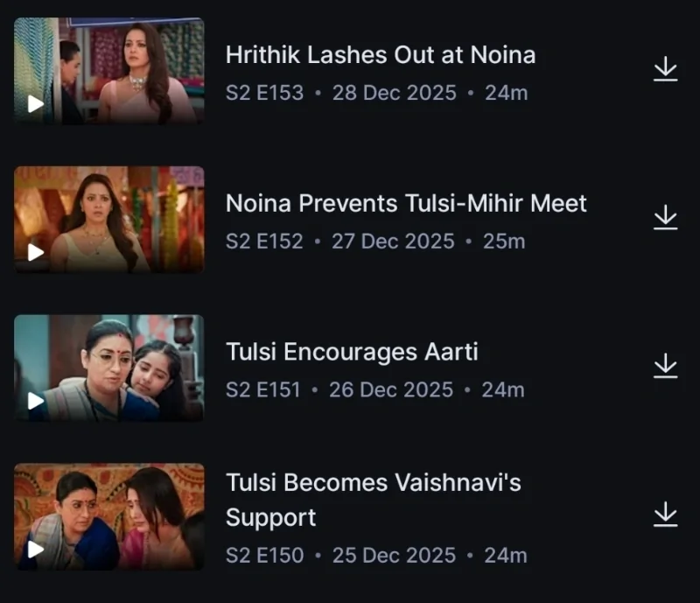Download Tulsi Becomes Vaishnavi's Support episode

666,514
